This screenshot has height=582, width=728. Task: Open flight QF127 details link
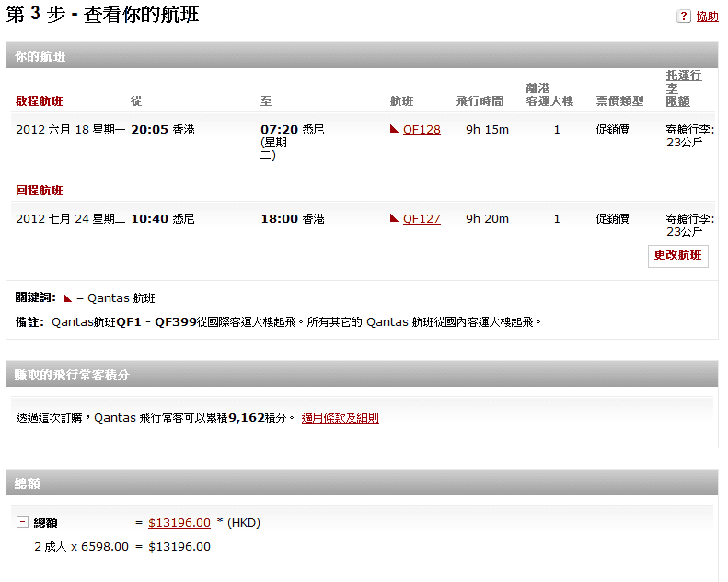[422, 219]
